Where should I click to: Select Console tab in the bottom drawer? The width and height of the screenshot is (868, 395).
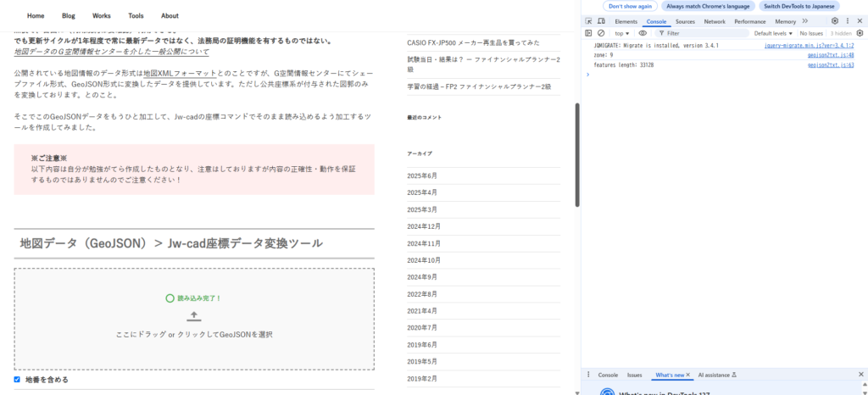pyautogui.click(x=608, y=375)
